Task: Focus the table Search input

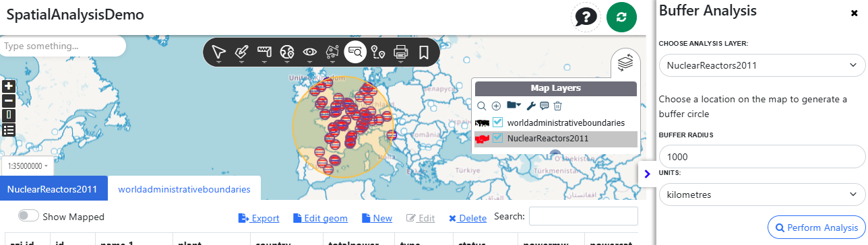Action: point(584,216)
